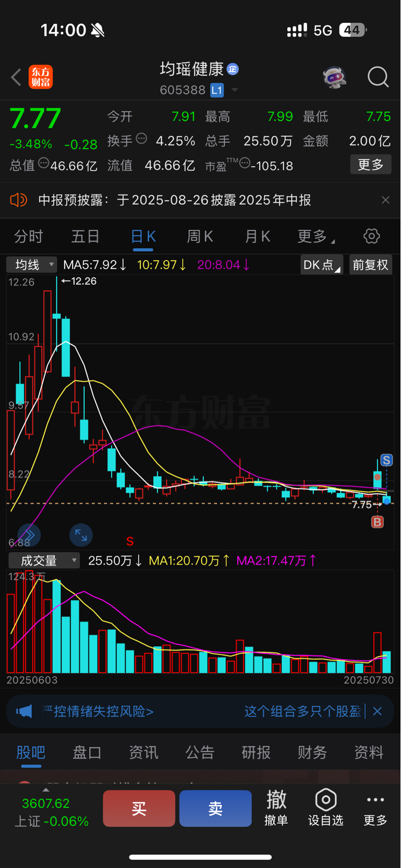This screenshot has height=868, width=401.
Task: Tap the banner megaphone icon
Action: pos(24,711)
